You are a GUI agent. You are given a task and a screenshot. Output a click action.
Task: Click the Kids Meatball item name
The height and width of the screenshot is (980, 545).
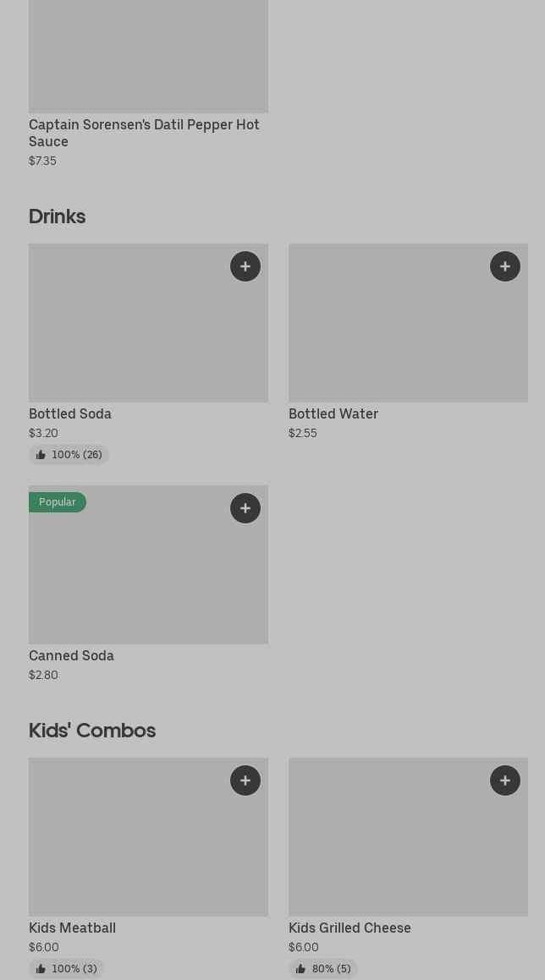(72, 928)
